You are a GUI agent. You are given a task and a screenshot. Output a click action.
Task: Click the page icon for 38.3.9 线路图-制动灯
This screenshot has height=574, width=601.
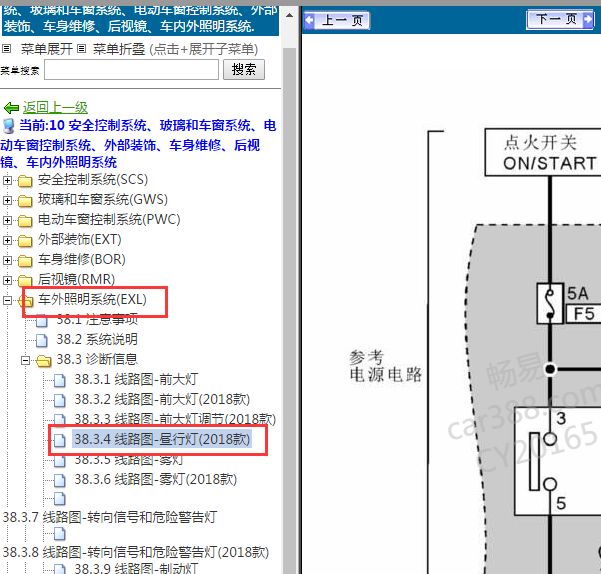click(60, 569)
